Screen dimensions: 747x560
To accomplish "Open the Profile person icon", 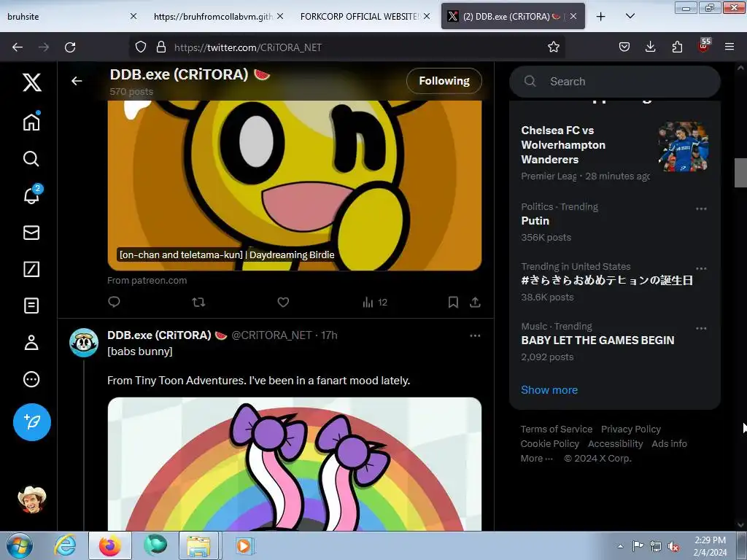I will (x=31, y=343).
